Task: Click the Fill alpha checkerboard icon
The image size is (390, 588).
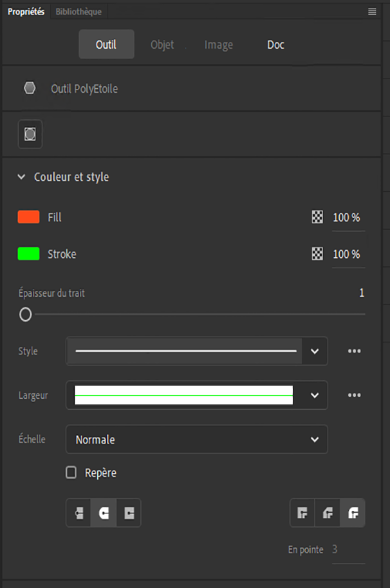Action: tap(317, 217)
